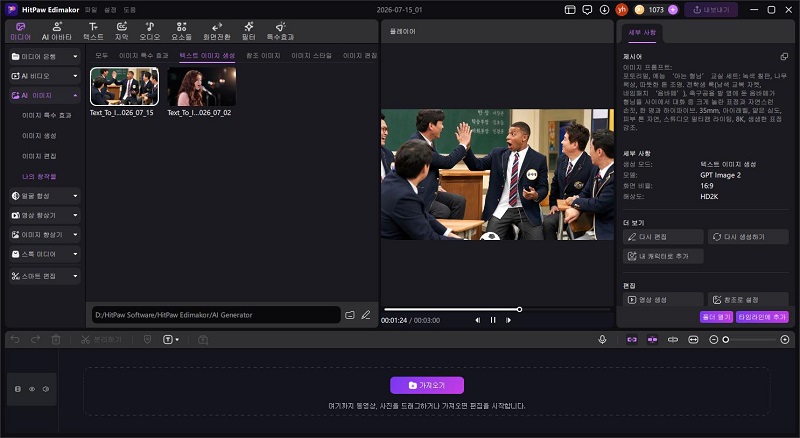Click the purple 폴더 열기 button

coord(716,317)
